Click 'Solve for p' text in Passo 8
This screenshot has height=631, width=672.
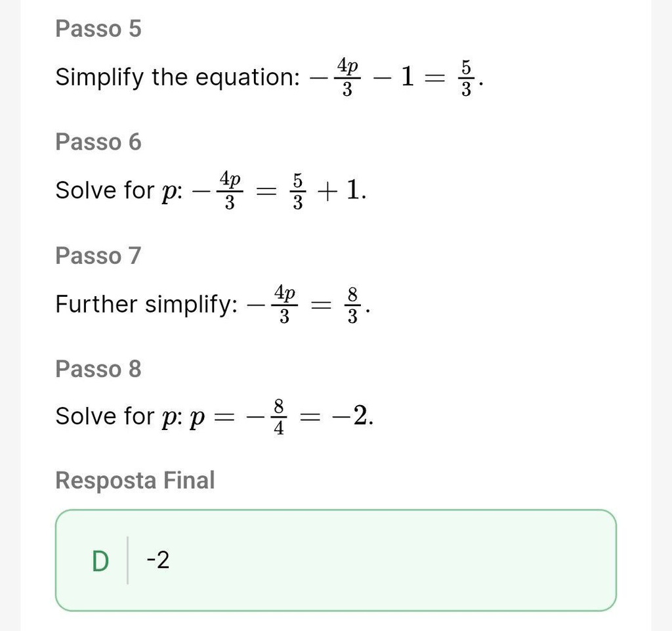coord(119,417)
